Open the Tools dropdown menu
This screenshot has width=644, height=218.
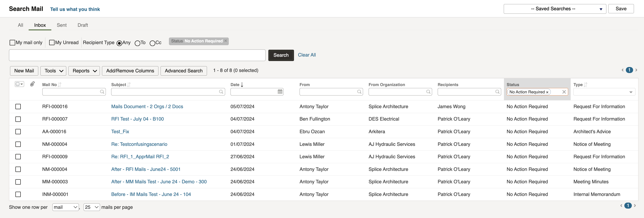pyautogui.click(x=53, y=71)
